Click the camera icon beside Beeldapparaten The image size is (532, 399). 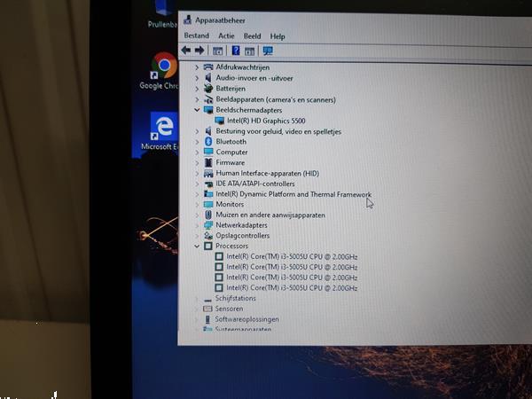(208, 99)
